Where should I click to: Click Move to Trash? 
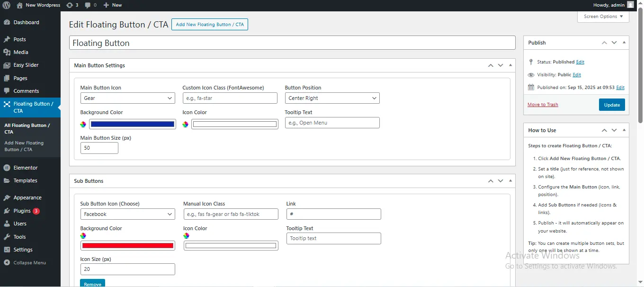(x=543, y=104)
